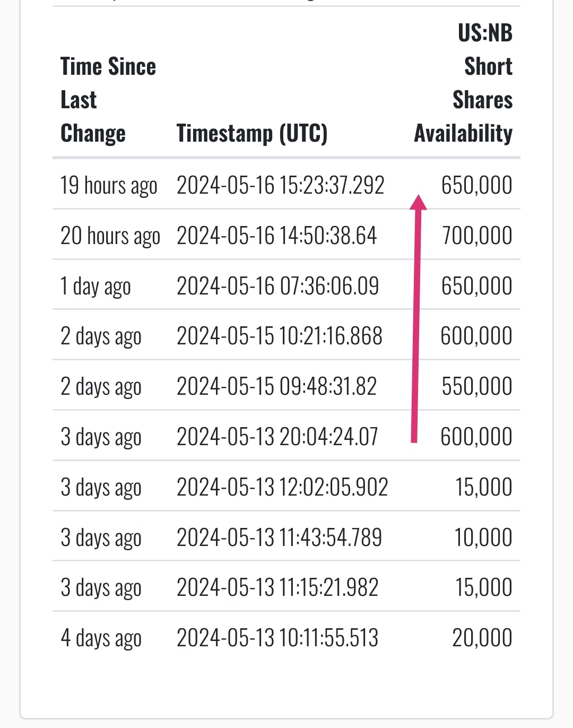Select the 19 hours ago cell
The width and height of the screenshot is (573, 728).
[x=109, y=186]
